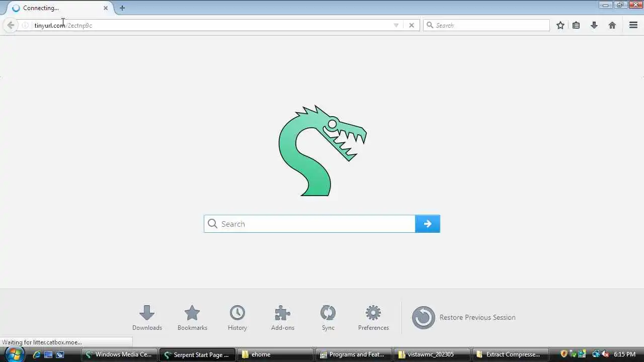Screen dimensions: 644x362
Task: Open the Windows Start orb
Action: pos(14,354)
